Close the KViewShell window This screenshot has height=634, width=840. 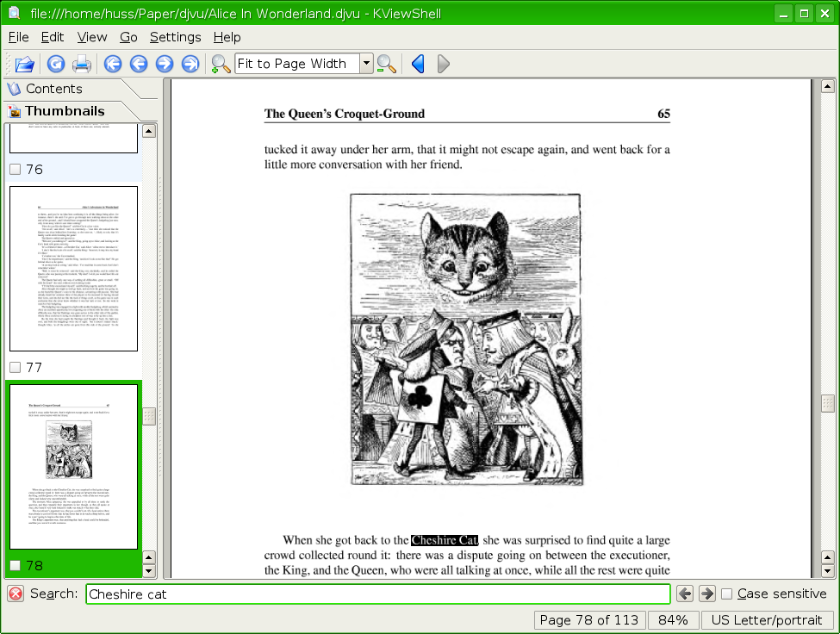pyautogui.click(x=824, y=14)
